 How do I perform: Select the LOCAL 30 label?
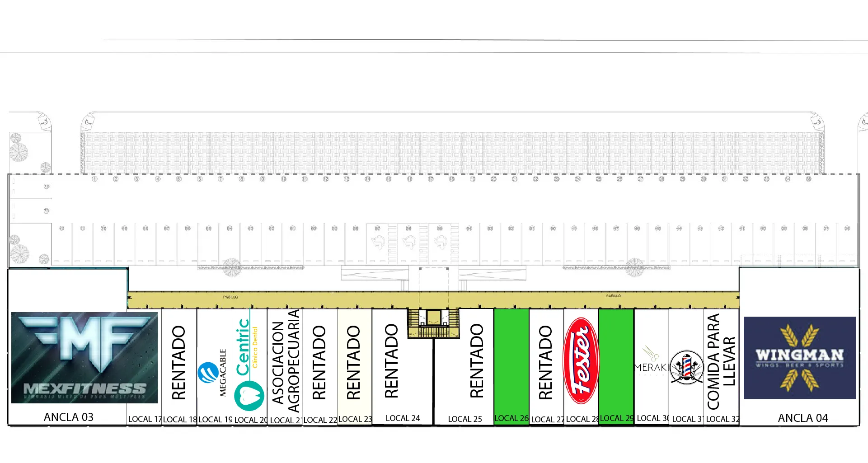coord(653,418)
